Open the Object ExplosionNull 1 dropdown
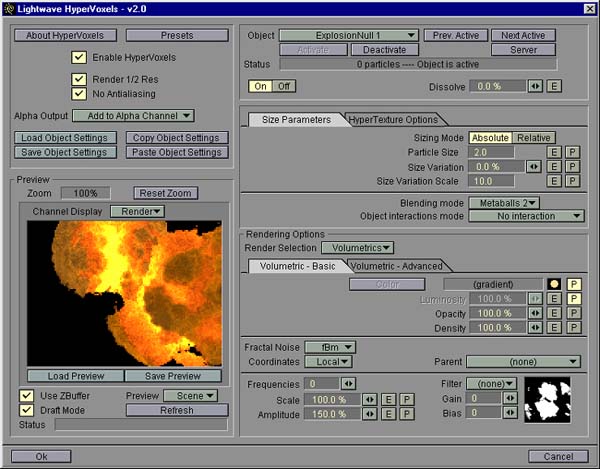Viewport: 600px width, 469px height. pyautogui.click(x=349, y=36)
